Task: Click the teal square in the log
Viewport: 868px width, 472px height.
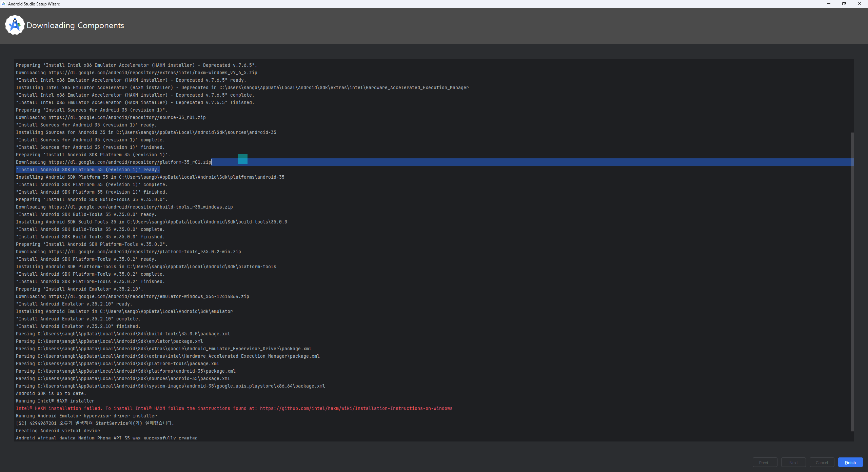Action: (242, 159)
